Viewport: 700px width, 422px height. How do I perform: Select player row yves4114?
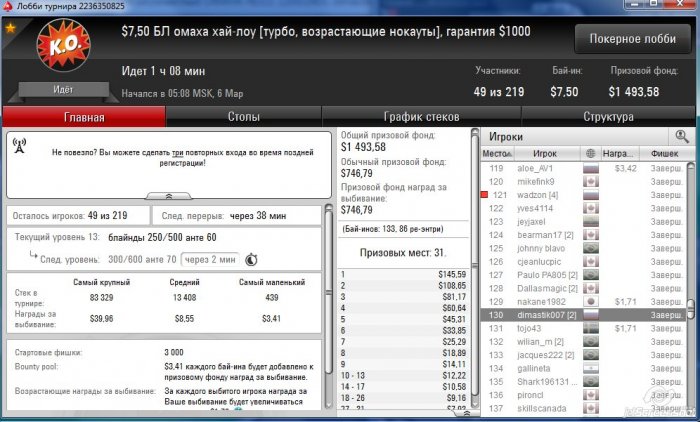(x=583, y=209)
